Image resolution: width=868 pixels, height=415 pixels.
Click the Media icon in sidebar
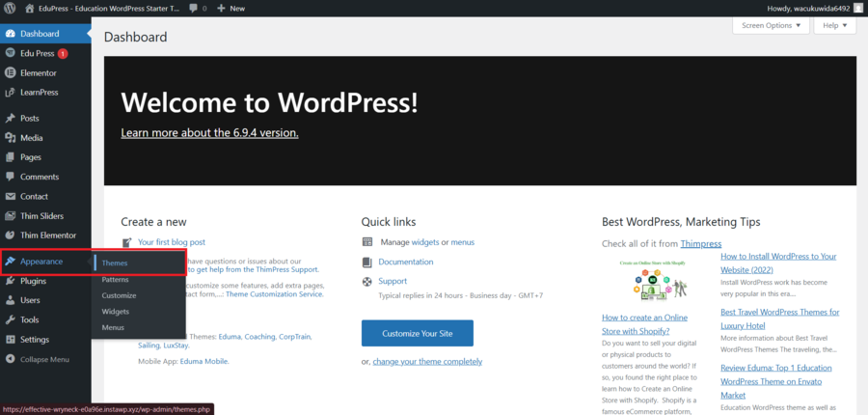click(x=10, y=138)
